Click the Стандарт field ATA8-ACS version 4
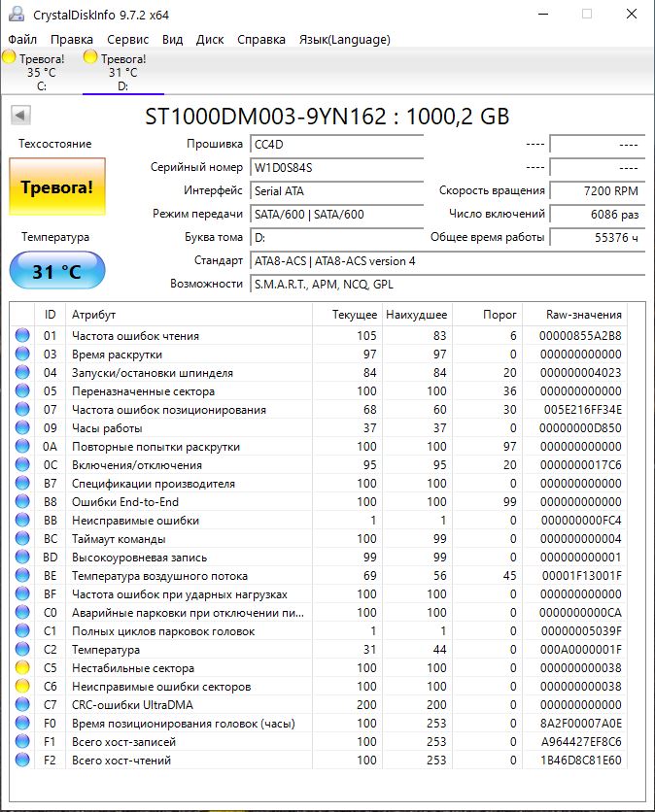Screen dimensions: 655x812 [x=447, y=260]
